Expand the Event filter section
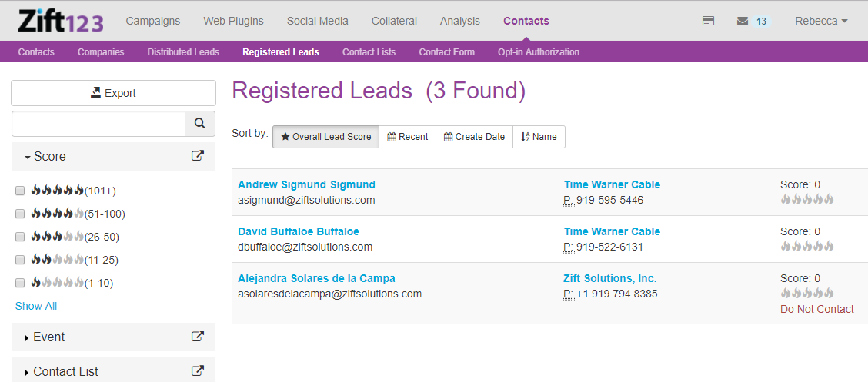This screenshot has height=382, width=868. [45, 337]
